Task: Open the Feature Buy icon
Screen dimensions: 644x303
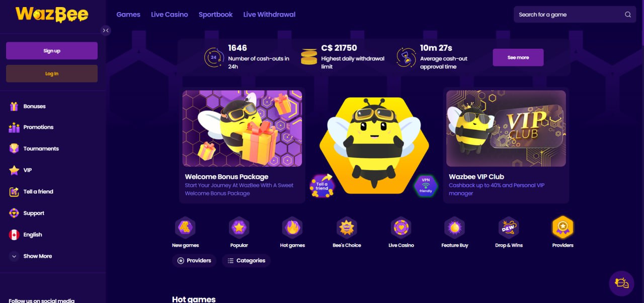Action: (x=455, y=228)
